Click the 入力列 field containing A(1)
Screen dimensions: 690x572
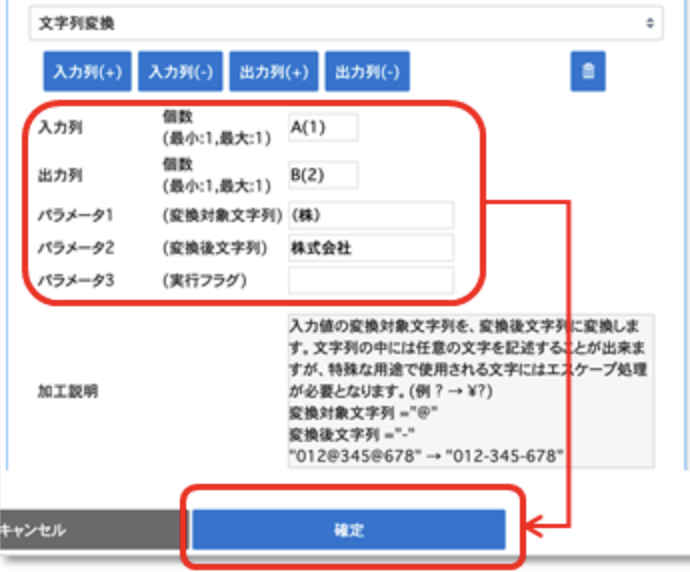322,127
